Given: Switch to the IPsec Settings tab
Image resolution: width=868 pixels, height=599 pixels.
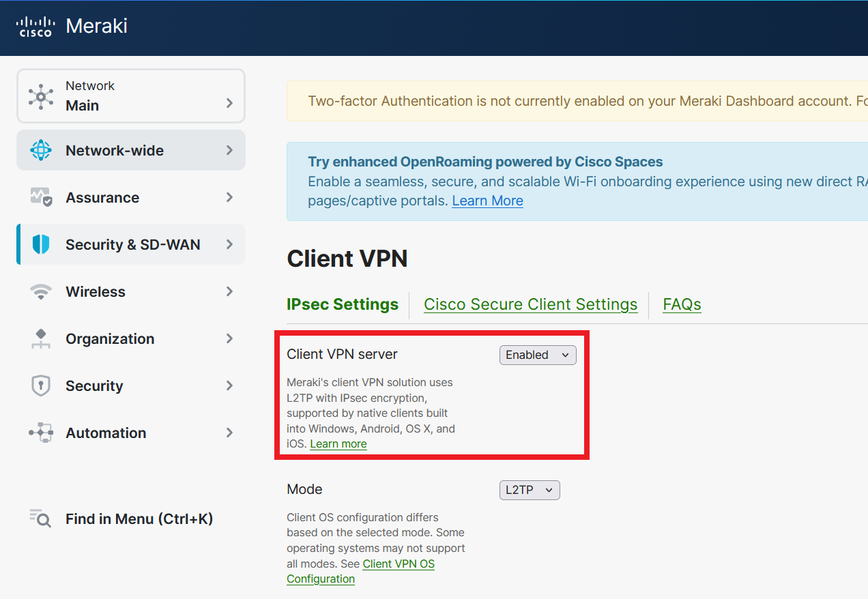Looking at the screenshot, I should pyautogui.click(x=343, y=304).
